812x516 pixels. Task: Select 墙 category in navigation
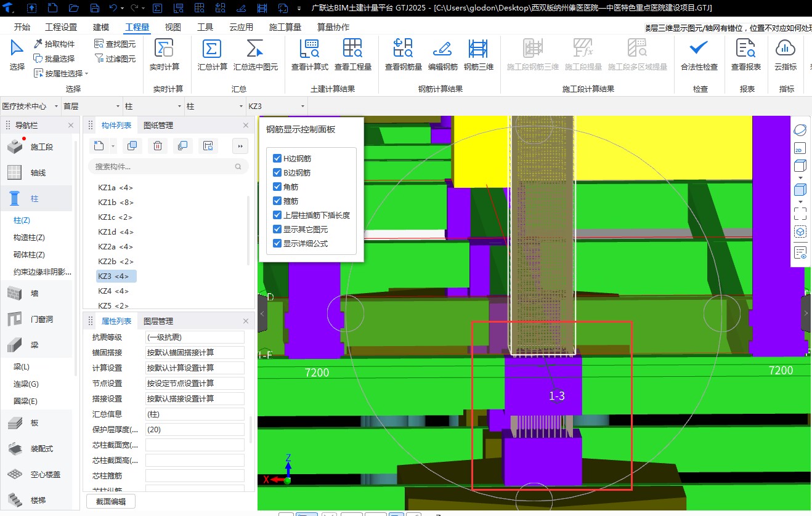[x=36, y=294]
